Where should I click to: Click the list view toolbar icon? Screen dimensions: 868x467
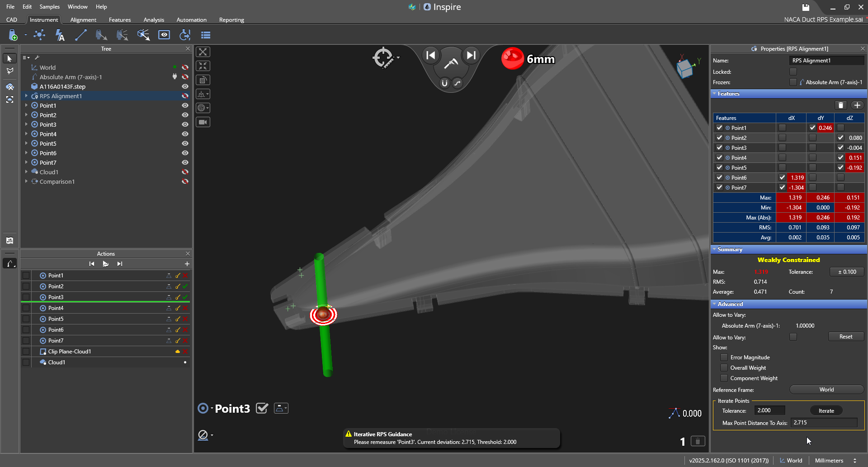coord(206,35)
